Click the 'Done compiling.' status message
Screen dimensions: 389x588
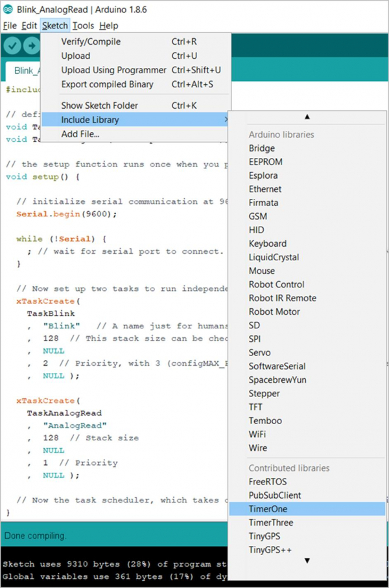(x=35, y=536)
